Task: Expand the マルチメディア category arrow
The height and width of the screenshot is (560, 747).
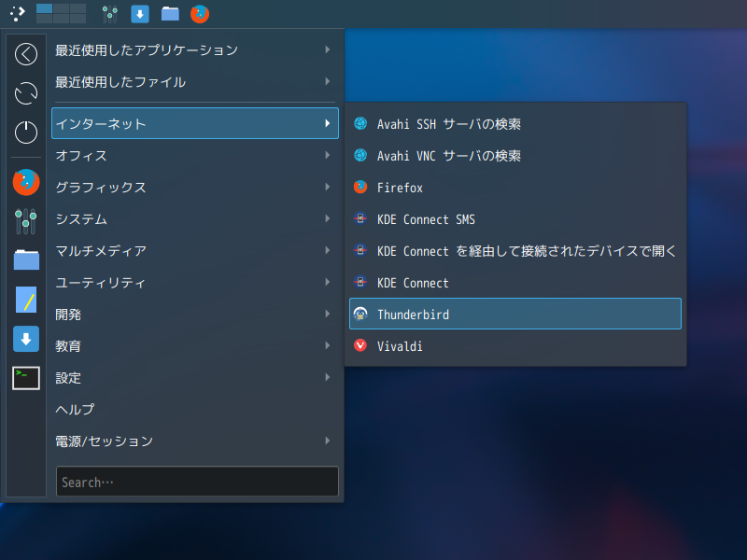Action: tap(328, 250)
